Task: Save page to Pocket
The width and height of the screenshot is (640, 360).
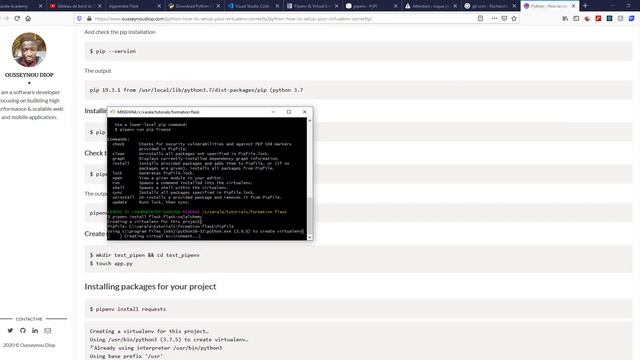Action: tap(504, 18)
